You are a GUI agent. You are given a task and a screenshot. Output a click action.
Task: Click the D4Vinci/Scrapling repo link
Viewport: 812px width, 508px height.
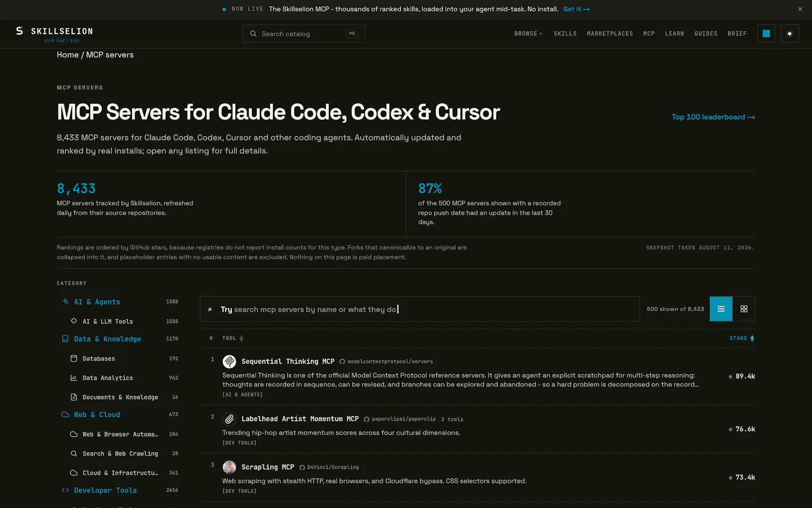click(333, 467)
